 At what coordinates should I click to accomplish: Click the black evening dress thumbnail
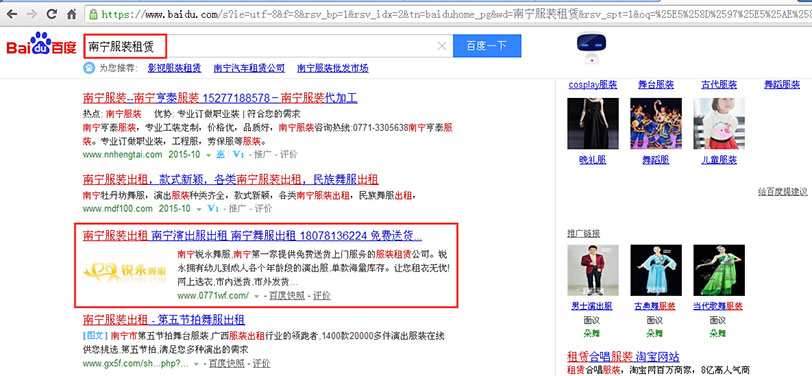(x=593, y=123)
